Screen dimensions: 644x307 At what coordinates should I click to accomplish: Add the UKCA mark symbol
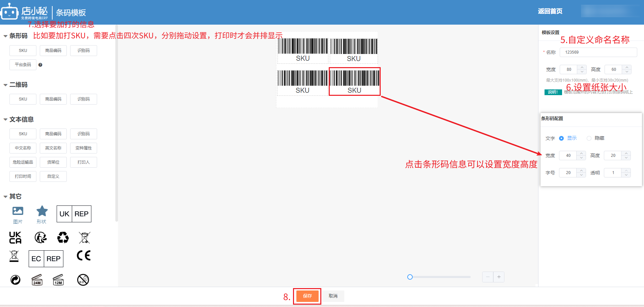tap(15, 238)
